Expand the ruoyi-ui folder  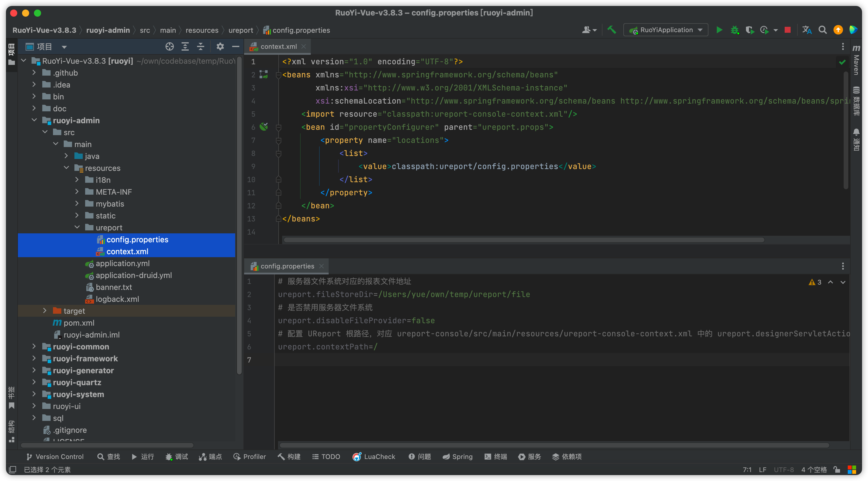click(x=34, y=406)
